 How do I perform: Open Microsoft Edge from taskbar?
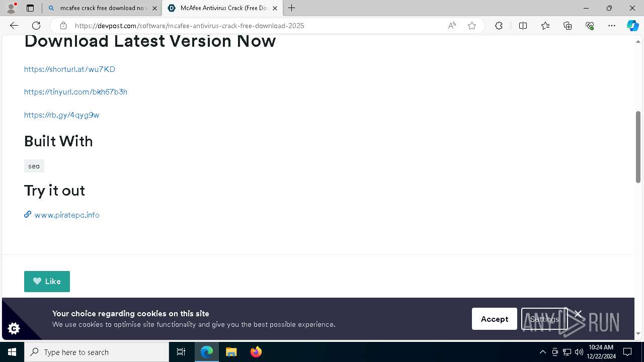coord(207,352)
